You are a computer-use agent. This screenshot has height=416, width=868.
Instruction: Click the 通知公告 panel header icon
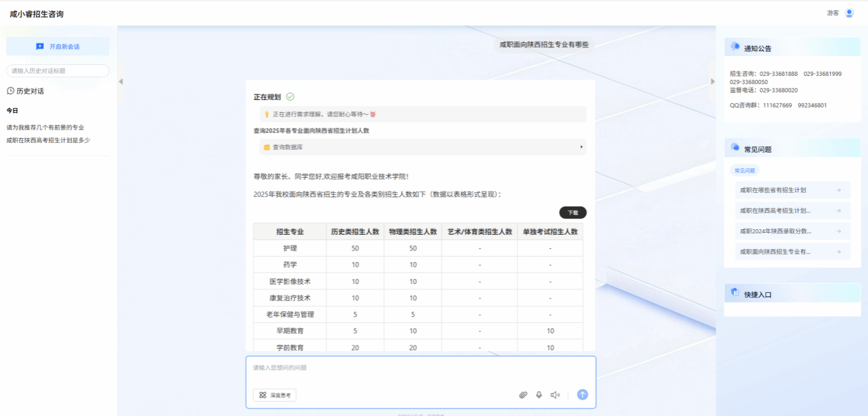pos(735,47)
